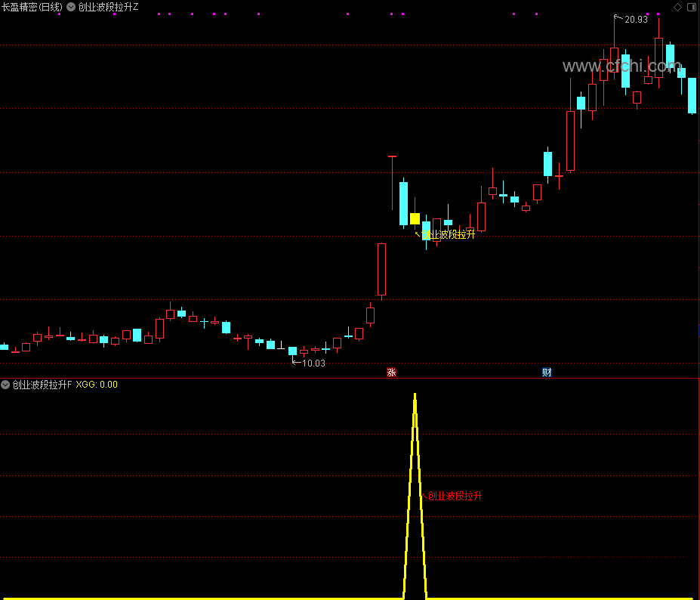This screenshot has width=700, height=600.
Task: Click red 创业波段拉升 annotation in lower panel
Action: 455,496
